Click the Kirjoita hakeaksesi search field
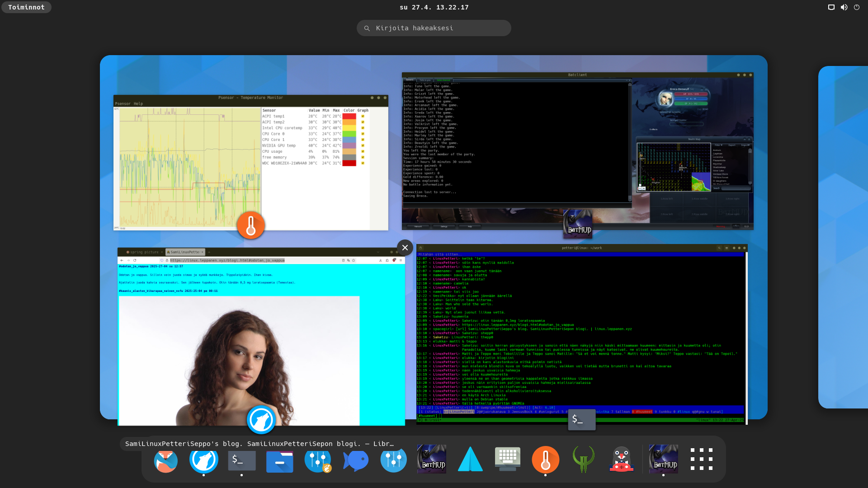The width and height of the screenshot is (868, 488). tap(434, 28)
